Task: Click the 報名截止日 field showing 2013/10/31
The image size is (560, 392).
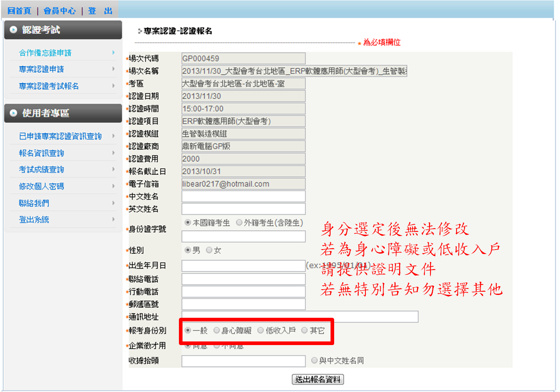Action: 243,171
